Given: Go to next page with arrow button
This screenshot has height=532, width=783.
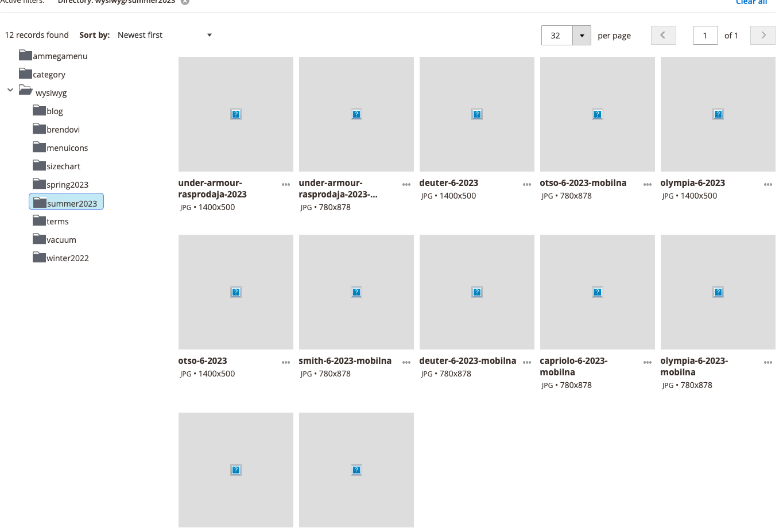Looking at the screenshot, I should click(x=762, y=35).
